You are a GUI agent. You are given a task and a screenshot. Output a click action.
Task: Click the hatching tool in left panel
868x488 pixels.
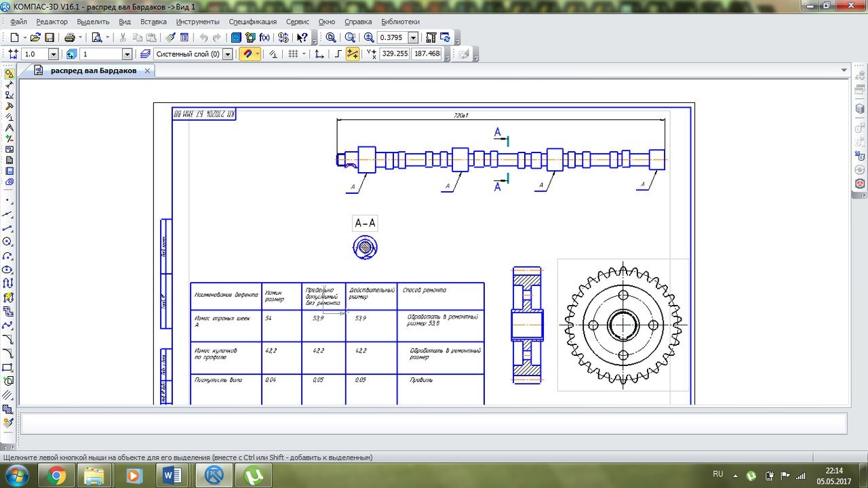[x=8, y=394]
